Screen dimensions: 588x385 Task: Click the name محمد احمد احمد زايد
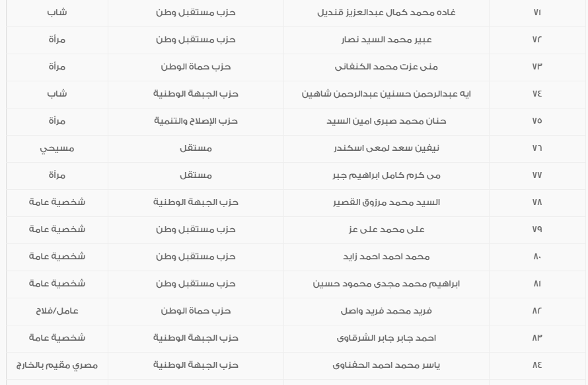(x=386, y=257)
